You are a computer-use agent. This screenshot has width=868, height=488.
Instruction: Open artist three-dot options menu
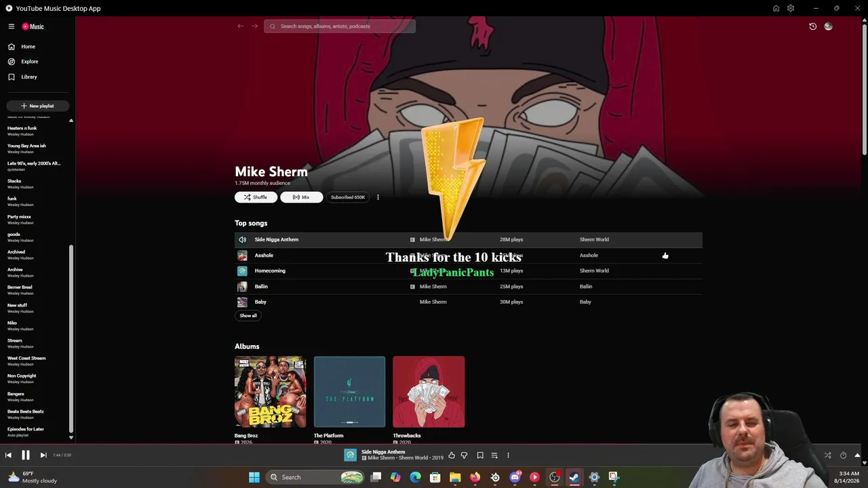pos(378,197)
